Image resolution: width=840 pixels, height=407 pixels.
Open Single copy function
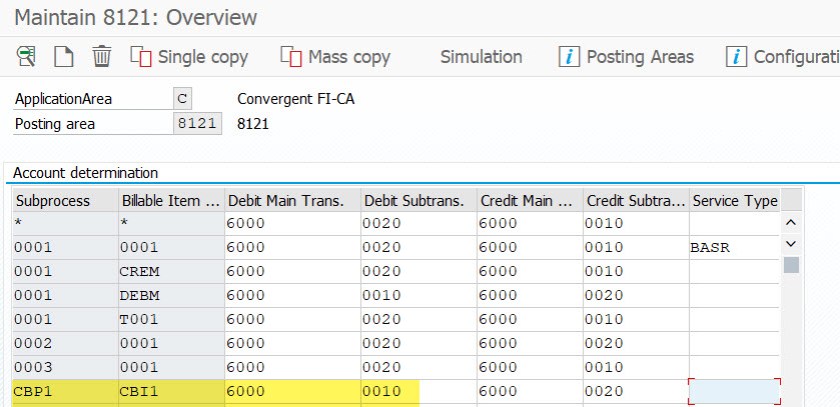tap(190, 57)
